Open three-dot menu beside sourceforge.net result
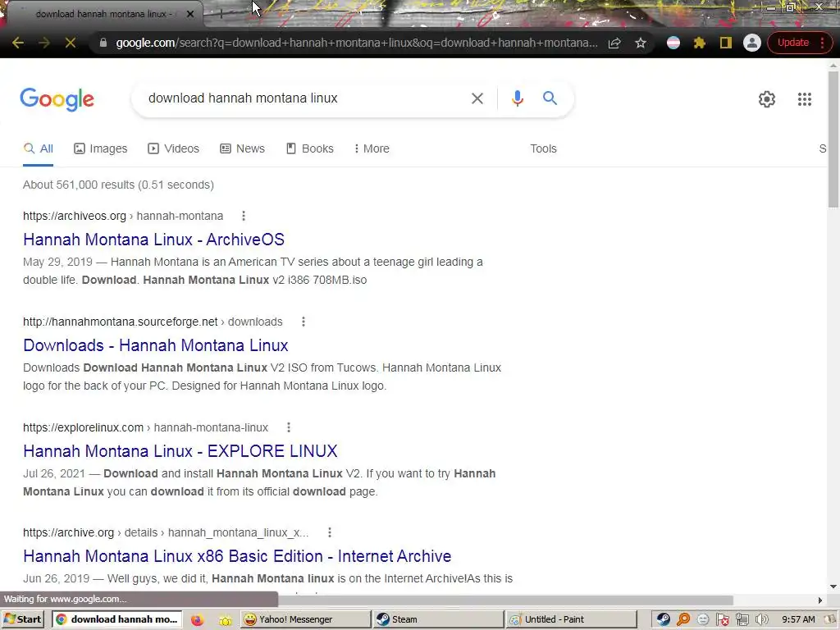Screen dimensions: 840x630 click(x=304, y=322)
